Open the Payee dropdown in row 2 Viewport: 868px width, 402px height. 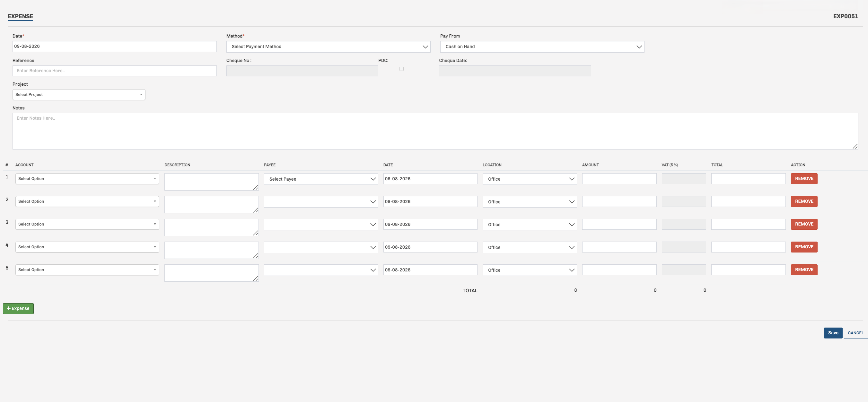[321, 202]
